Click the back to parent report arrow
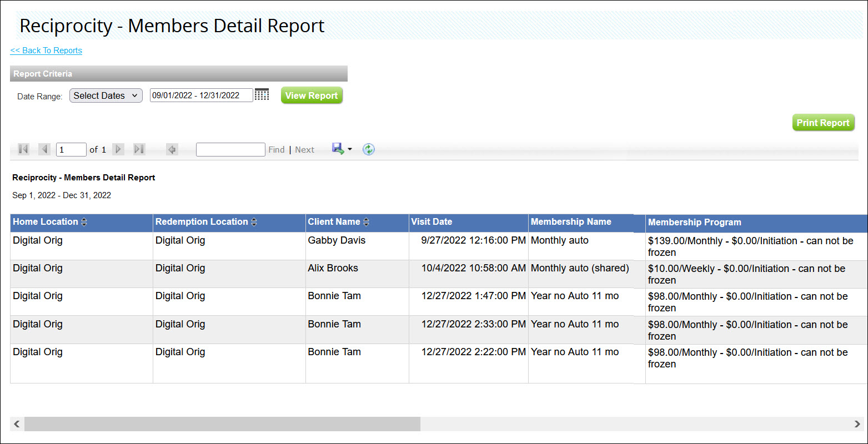Screen dimensions: 868x444 tap(172, 149)
